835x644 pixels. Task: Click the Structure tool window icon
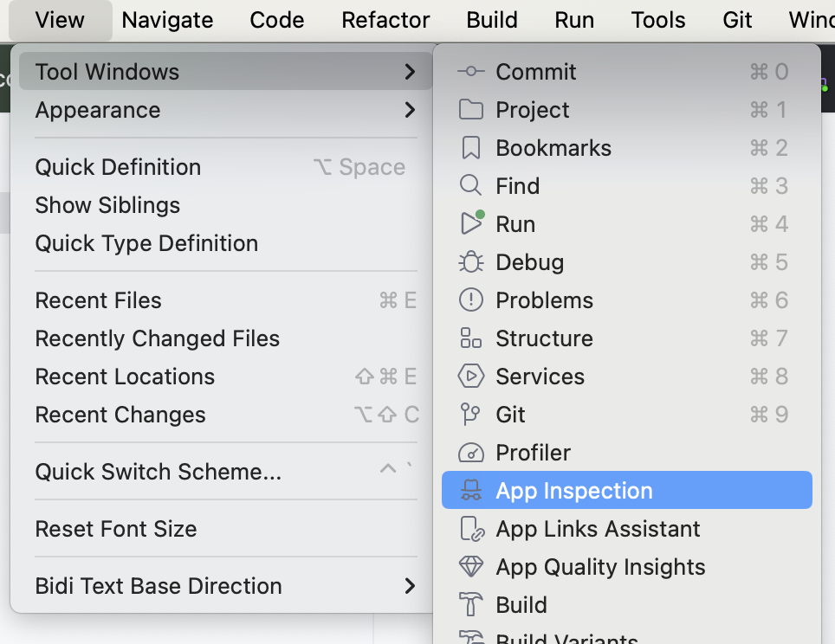470,338
